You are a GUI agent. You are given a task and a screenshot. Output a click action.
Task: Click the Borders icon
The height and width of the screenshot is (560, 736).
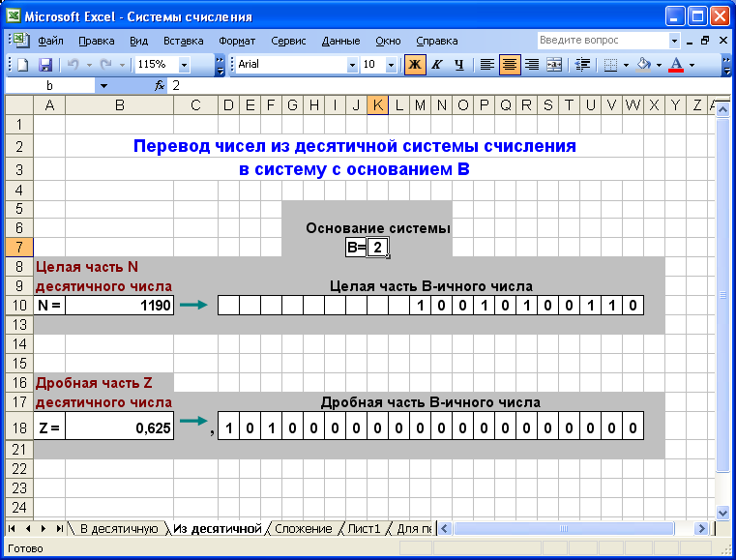click(x=609, y=65)
